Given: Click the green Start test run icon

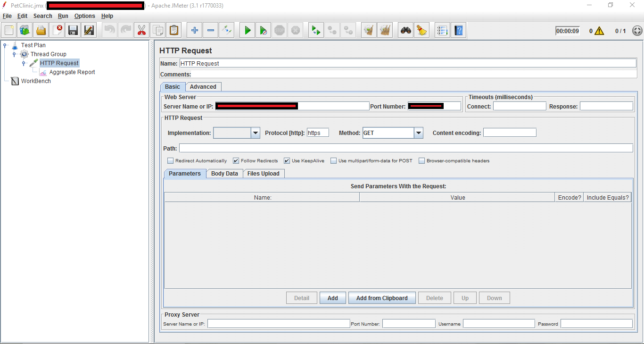Looking at the screenshot, I should (x=247, y=31).
